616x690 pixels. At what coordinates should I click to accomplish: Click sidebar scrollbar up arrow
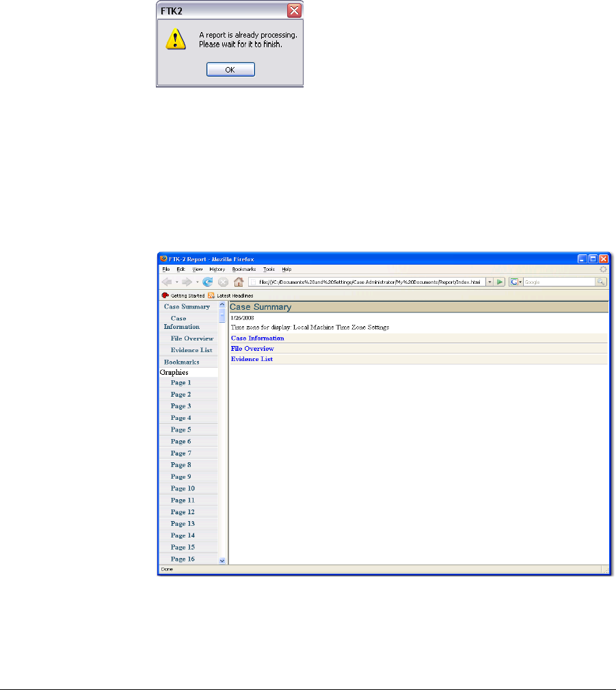[x=222, y=305]
